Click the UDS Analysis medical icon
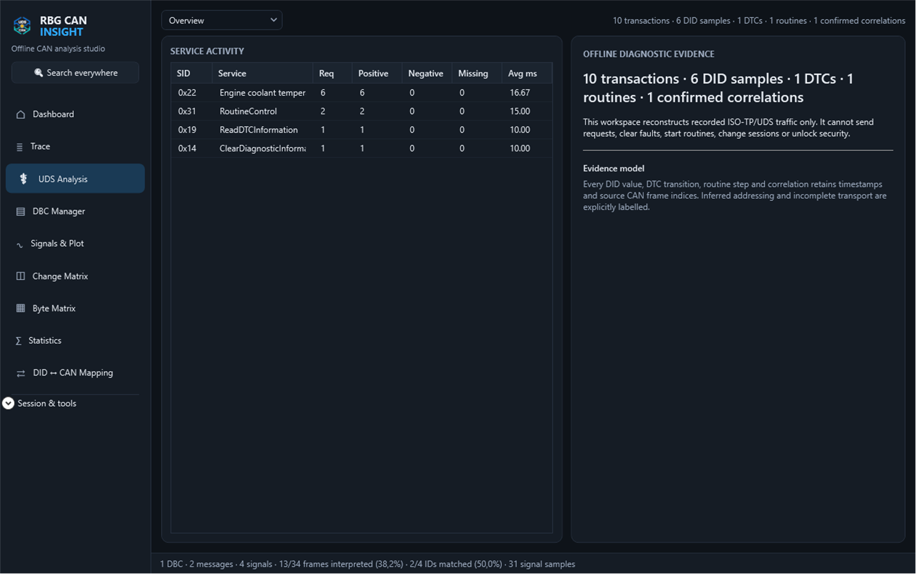The width and height of the screenshot is (924, 582). pyautogui.click(x=24, y=179)
